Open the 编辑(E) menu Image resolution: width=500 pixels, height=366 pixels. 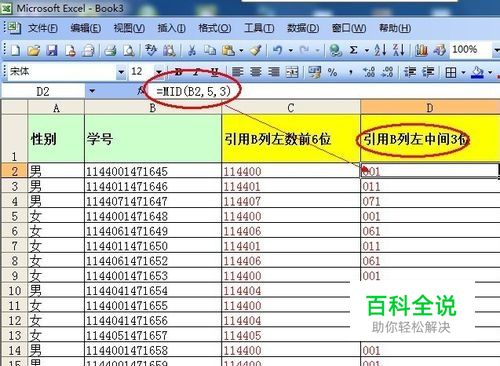(x=86, y=28)
